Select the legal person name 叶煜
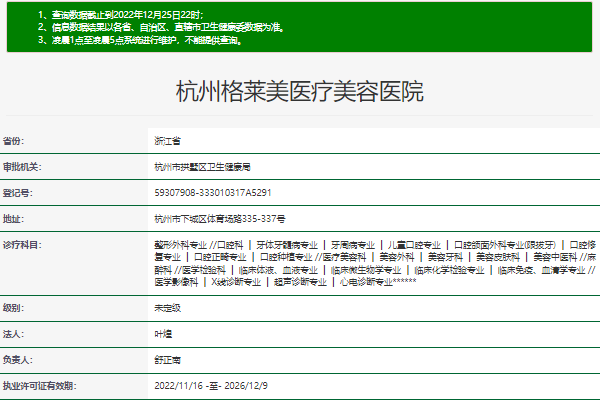 pyautogui.click(x=163, y=334)
